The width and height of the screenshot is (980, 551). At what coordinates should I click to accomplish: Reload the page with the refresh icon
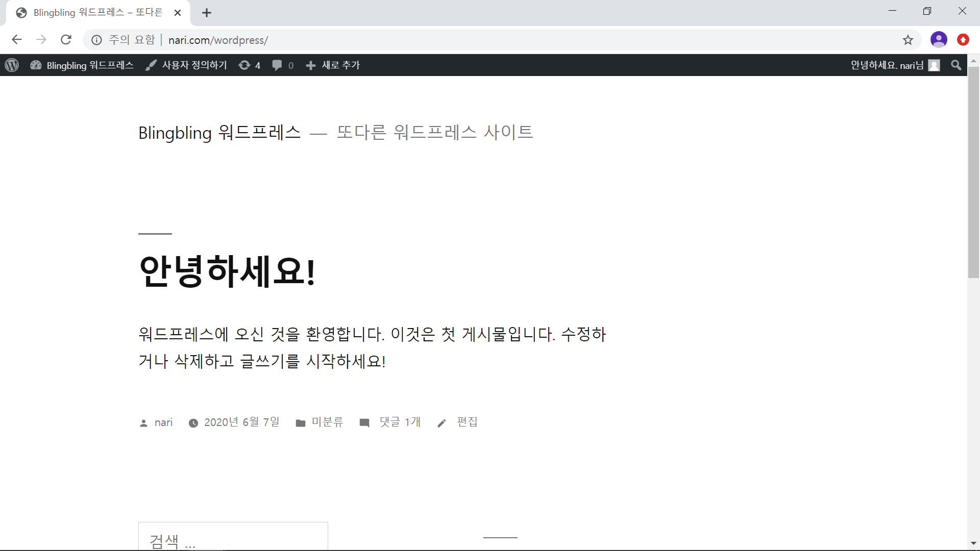point(66,40)
